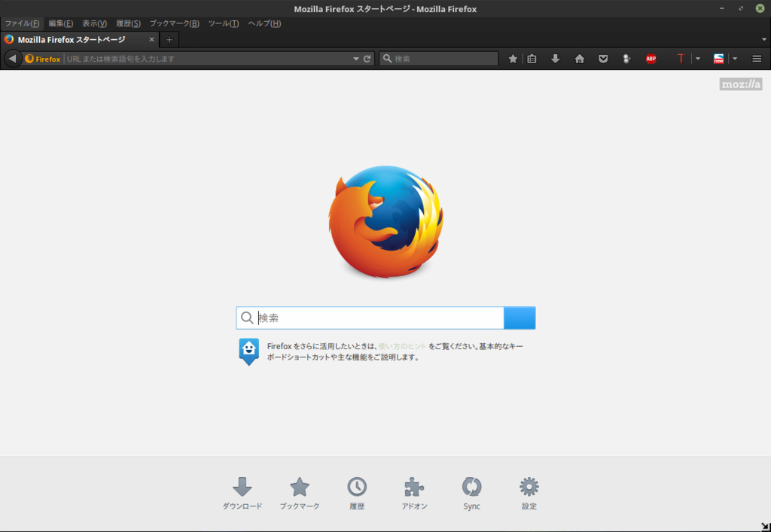
Task: Maximize the Firefox window
Action: 741,9
